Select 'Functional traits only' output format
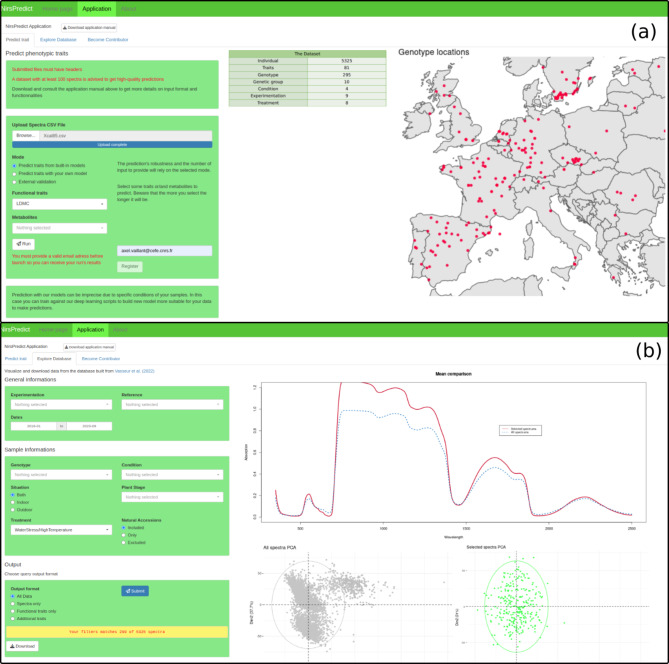This screenshot has width=669, height=664. [x=14, y=611]
